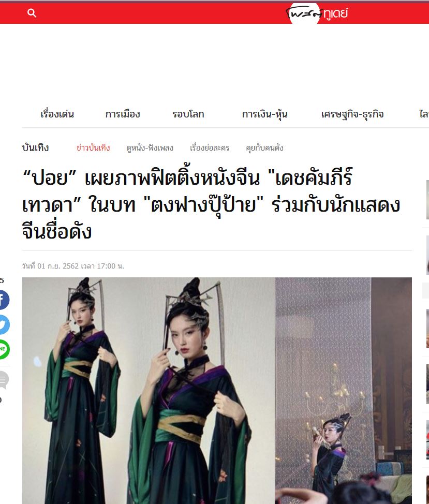Open เศรษฐกิจ-ธุรกิจ section

pyautogui.click(x=352, y=114)
